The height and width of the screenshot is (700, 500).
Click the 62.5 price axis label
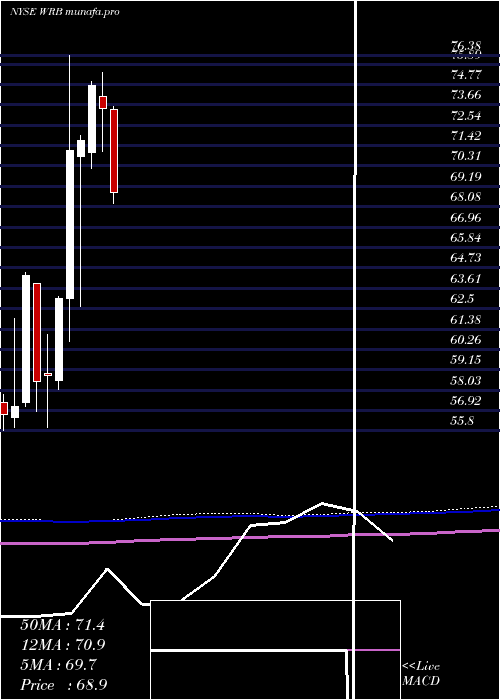(462, 299)
